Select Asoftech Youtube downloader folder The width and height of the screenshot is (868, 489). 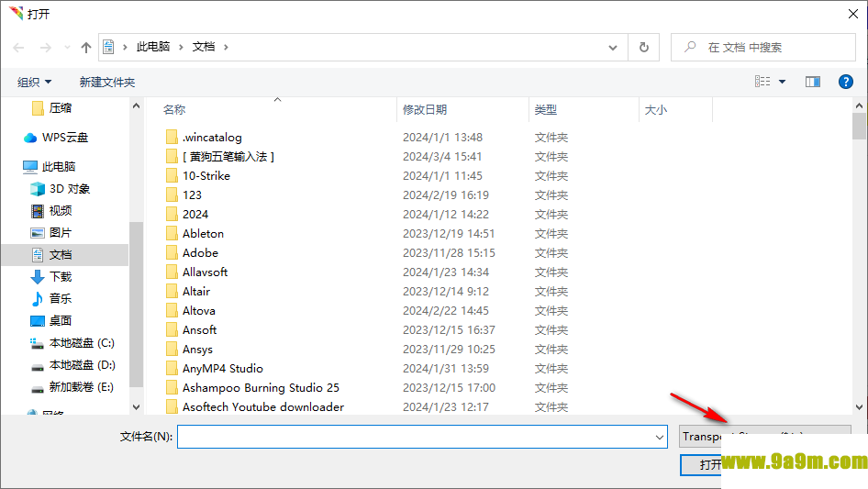click(263, 407)
